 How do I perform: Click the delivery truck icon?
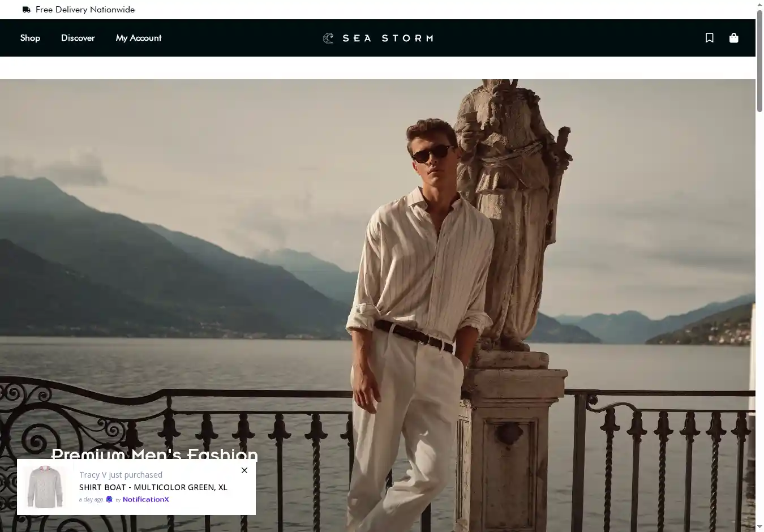pos(27,10)
